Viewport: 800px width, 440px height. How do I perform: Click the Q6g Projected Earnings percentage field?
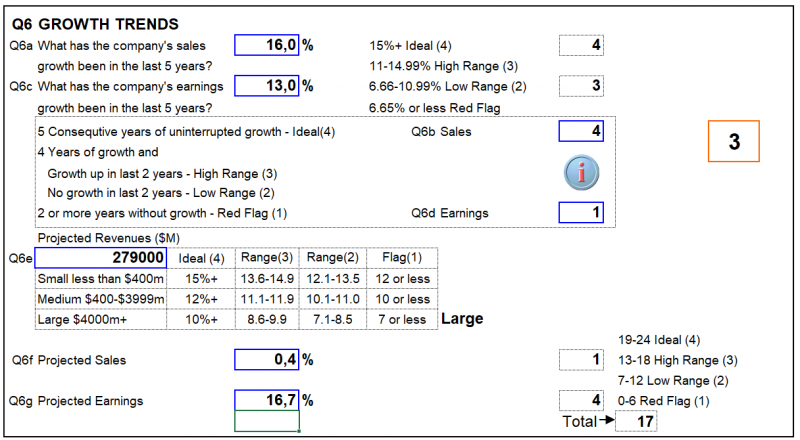coord(267,400)
